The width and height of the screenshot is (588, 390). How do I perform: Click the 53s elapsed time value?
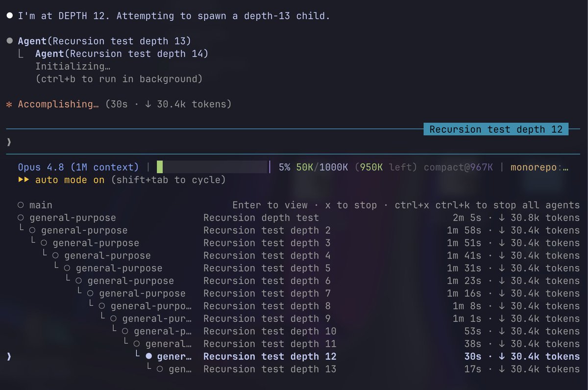[473, 331]
